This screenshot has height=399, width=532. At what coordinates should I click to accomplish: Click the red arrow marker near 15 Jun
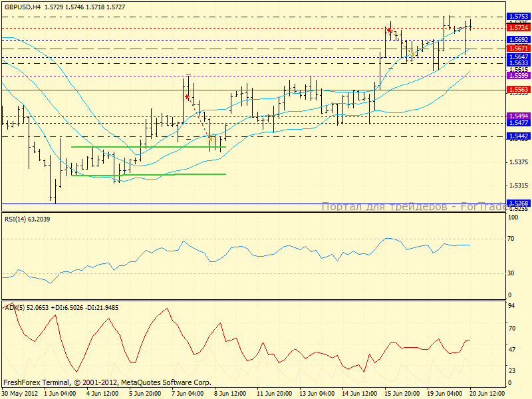389,30
